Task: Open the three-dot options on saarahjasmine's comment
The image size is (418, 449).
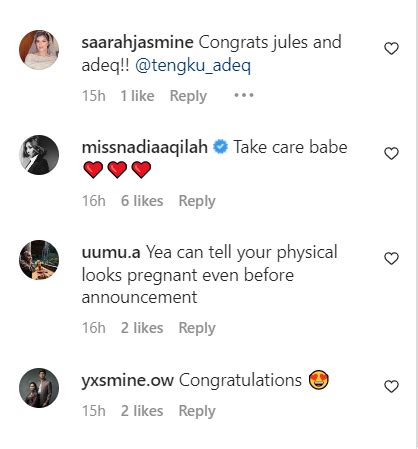Action: point(244,95)
